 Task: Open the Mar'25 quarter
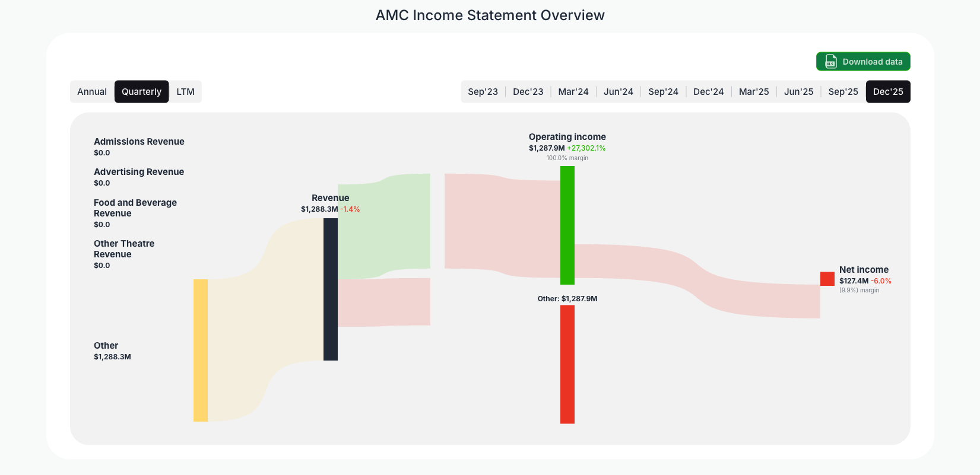[754, 91]
